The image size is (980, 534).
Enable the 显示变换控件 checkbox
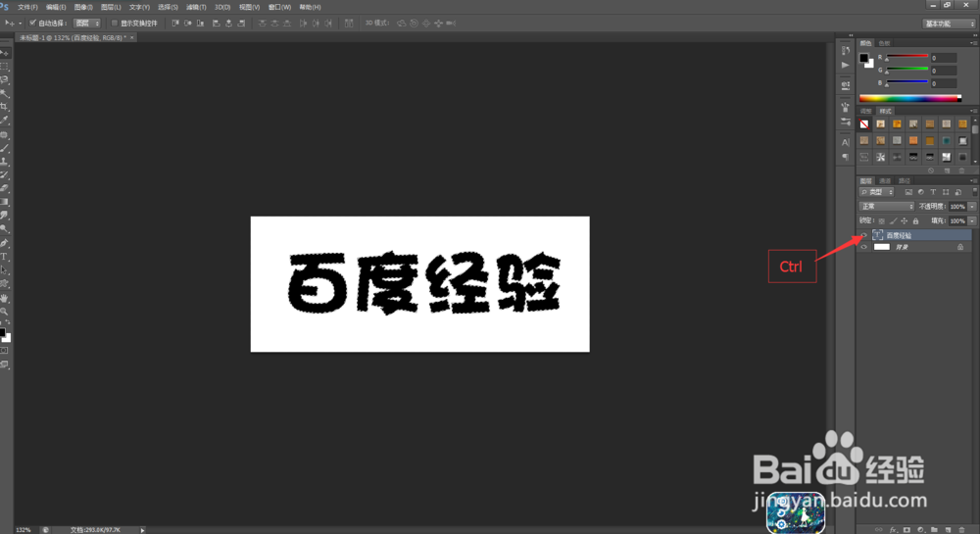[115, 24]
